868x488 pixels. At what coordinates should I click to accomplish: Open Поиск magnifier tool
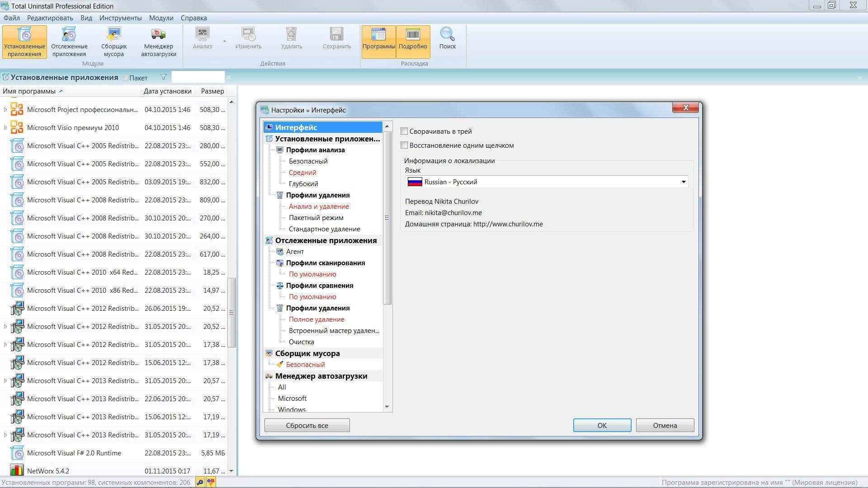447,38
